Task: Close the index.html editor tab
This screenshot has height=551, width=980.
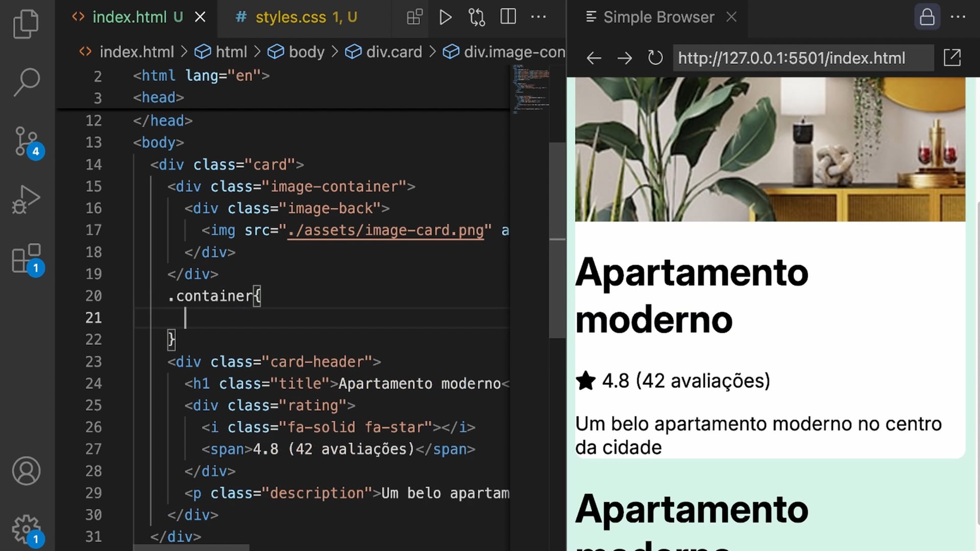Action: click(x=200, y=17)
